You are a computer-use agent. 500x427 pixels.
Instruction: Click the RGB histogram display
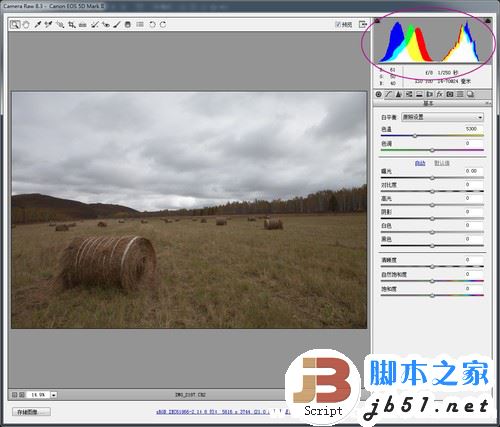pos(432,41)
